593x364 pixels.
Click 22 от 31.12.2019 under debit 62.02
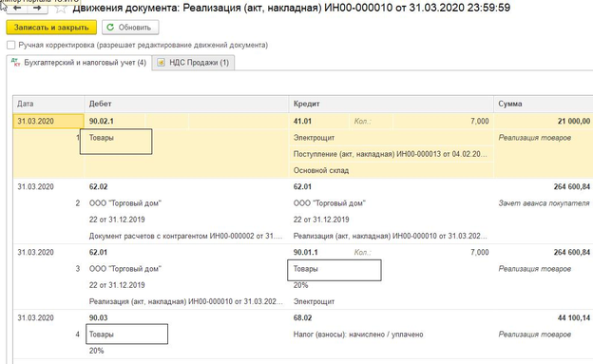tap(117, 220)
